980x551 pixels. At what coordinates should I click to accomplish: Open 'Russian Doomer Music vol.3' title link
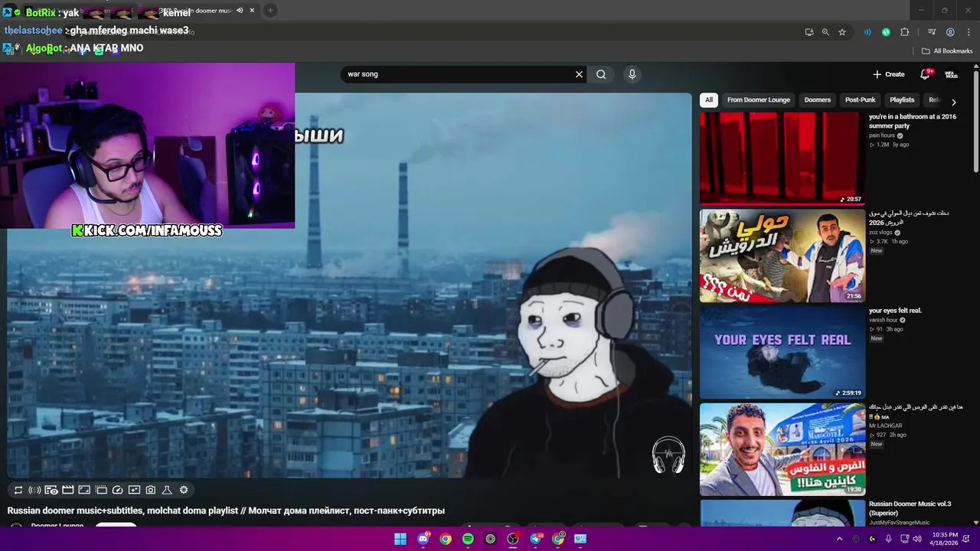click(910, 508)
